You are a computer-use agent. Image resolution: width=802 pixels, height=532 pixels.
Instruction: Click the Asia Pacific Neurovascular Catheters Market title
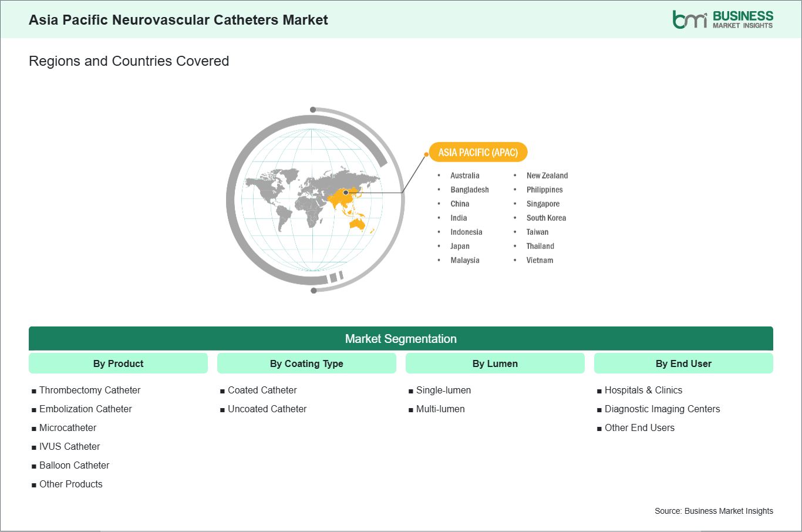tap(178, 19)
